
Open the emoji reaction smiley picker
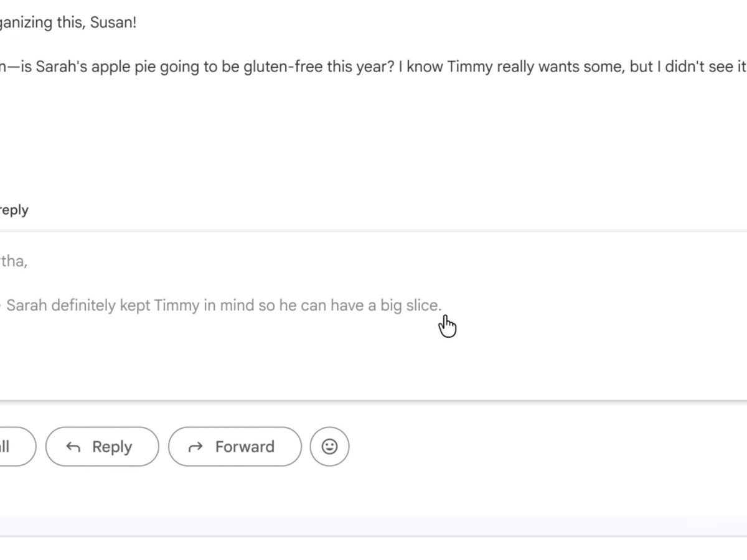click(x=329, y=446)
